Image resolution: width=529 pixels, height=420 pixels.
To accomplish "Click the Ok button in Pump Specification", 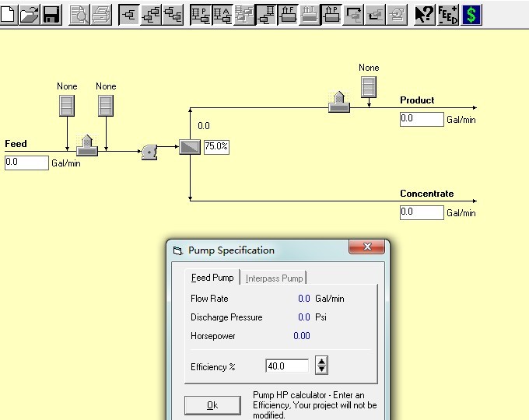I will (x=212, y=405).
